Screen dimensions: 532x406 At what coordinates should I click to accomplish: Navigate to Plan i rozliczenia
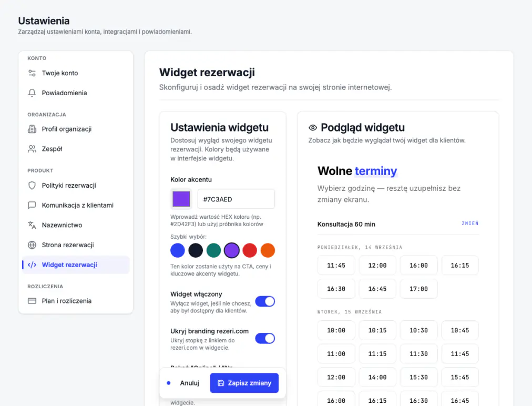(x=76, y=301)
